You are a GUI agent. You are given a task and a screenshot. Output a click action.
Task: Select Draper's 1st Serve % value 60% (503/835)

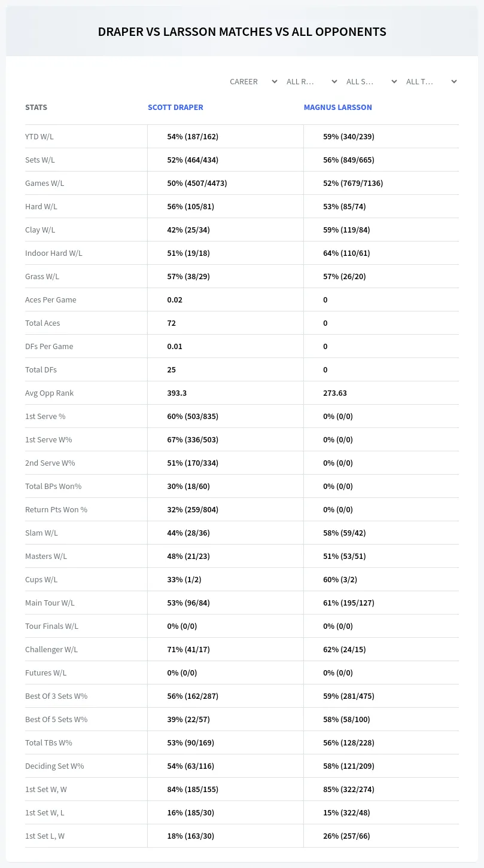coord(193,416)
